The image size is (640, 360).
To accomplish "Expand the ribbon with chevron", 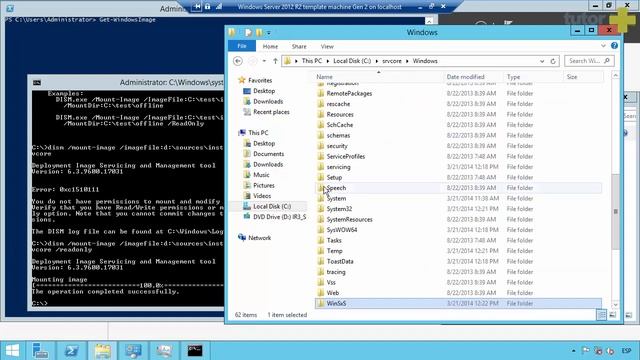I will point(603,46).
